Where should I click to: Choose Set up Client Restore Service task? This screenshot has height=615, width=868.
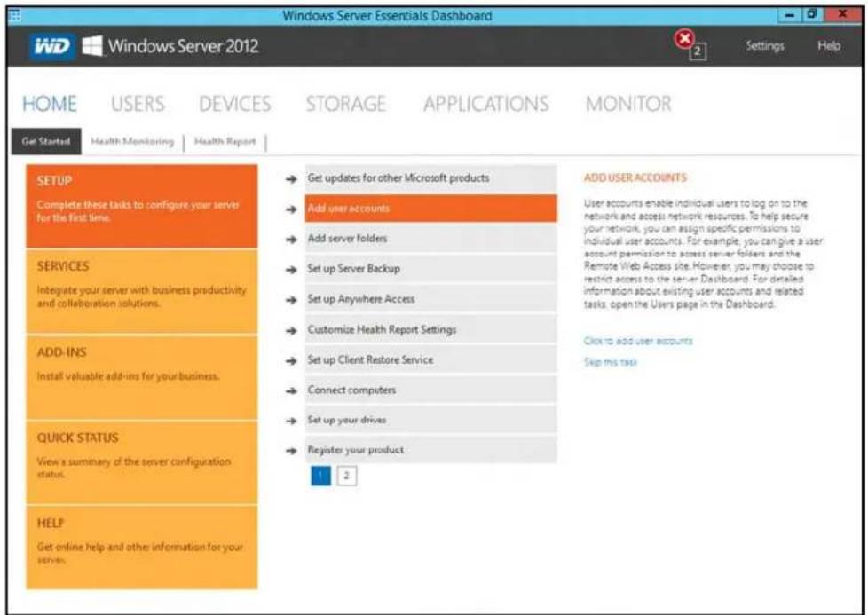[430, 359]
